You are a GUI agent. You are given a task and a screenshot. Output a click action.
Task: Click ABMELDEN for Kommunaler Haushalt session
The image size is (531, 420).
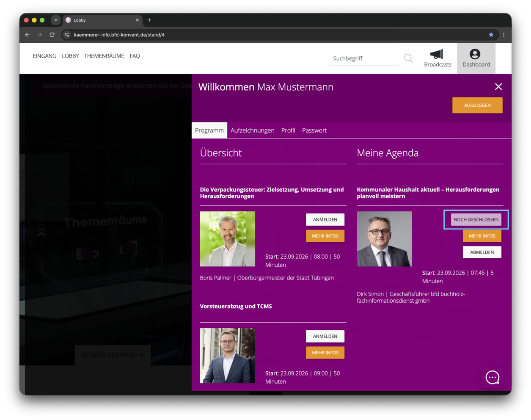coord(482,252)
